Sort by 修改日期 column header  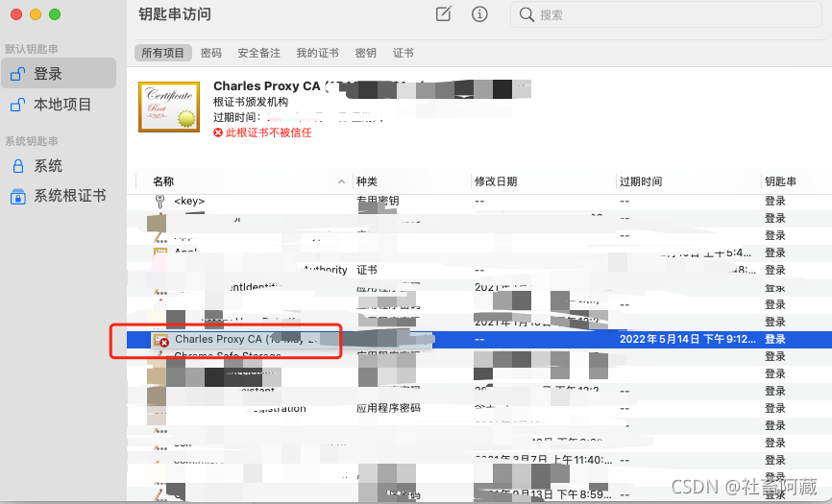pyautogui.click(x=496, y=181)
